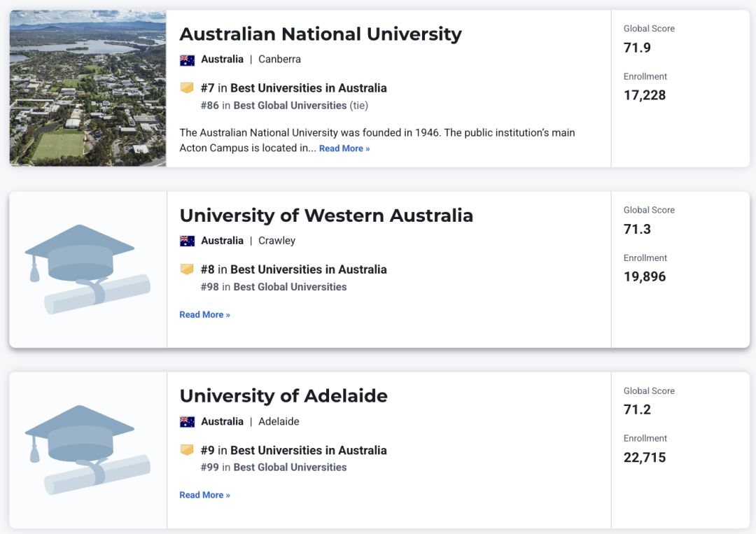This screenshot has height=534, width=756.
Task: Open #9 in Best Universities in Australia link
Action: pos(293,450)
